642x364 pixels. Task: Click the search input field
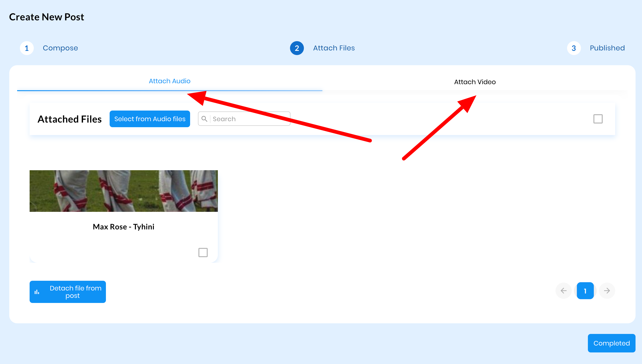[245, 119]
